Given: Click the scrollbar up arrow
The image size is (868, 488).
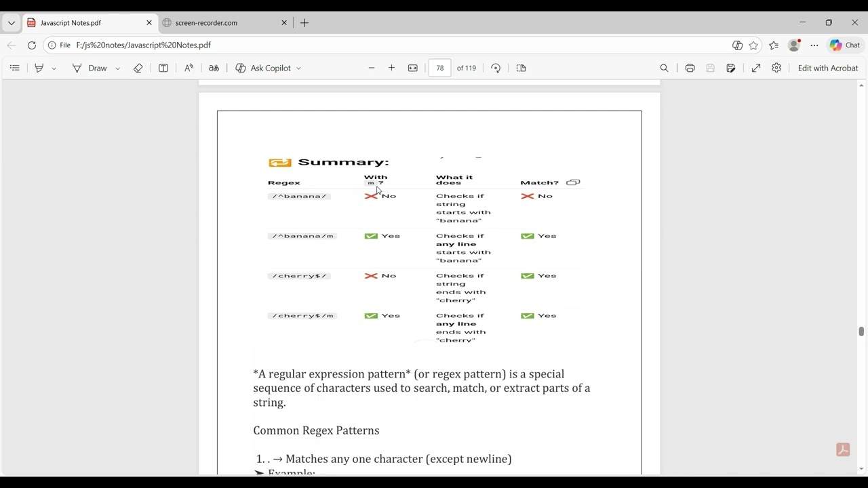Looking at the screenshot, I should click(x=861, y=85).
